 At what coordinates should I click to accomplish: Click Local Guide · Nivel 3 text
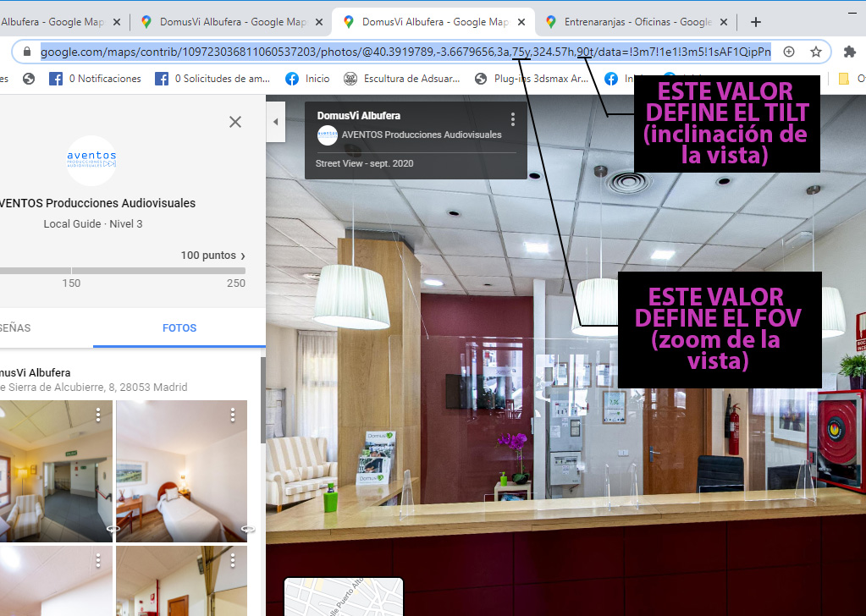[x=93, y=224]
